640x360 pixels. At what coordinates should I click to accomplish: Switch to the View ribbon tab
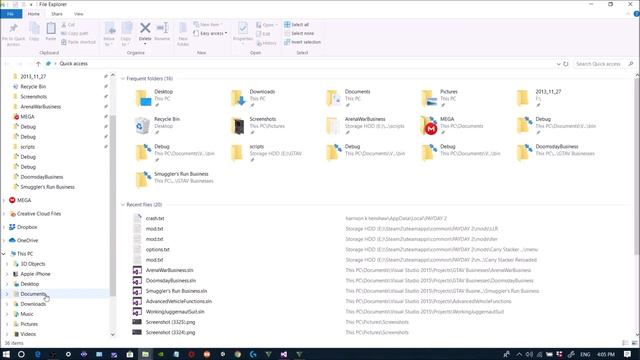78,14
